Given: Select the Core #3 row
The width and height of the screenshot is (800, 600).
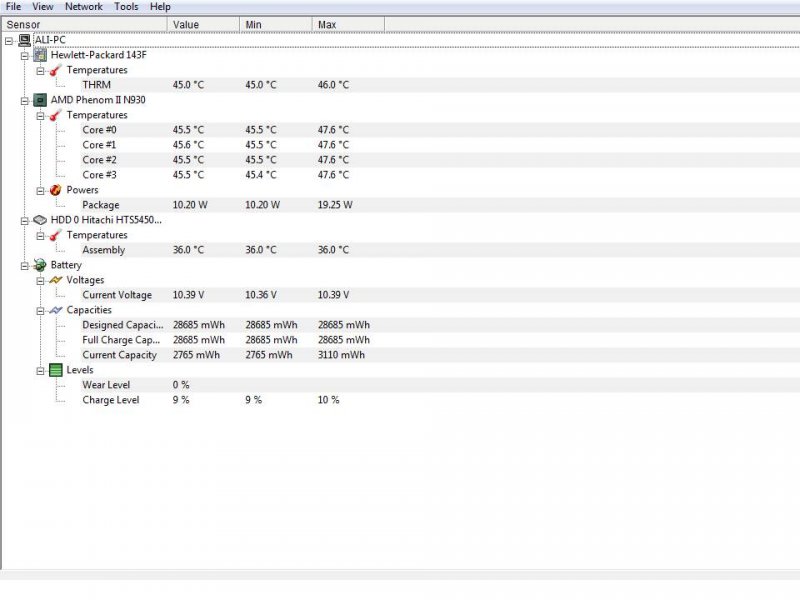Looking at the screenshot, I should tap(440, 175).
